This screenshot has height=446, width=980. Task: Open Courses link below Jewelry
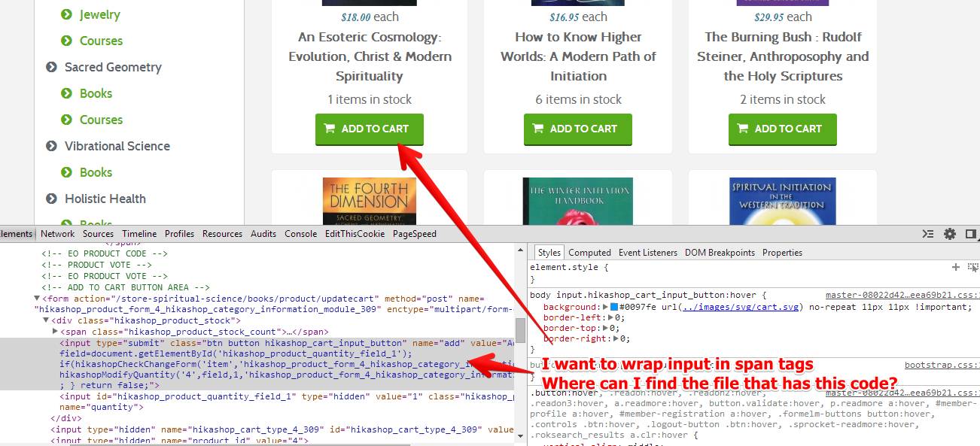pyautogui.click(x=101, y=41)
